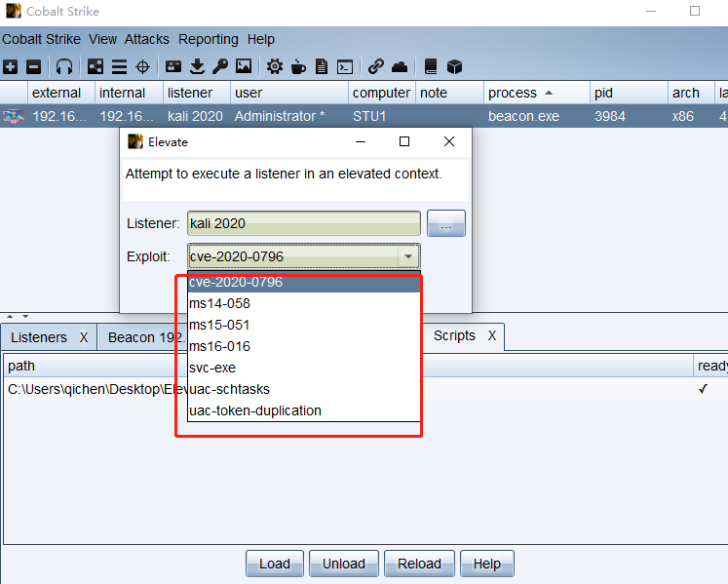Open the Attacks menu
Image resolution: width=728 pixels, height=584 pixels.
tap(147, 39)
